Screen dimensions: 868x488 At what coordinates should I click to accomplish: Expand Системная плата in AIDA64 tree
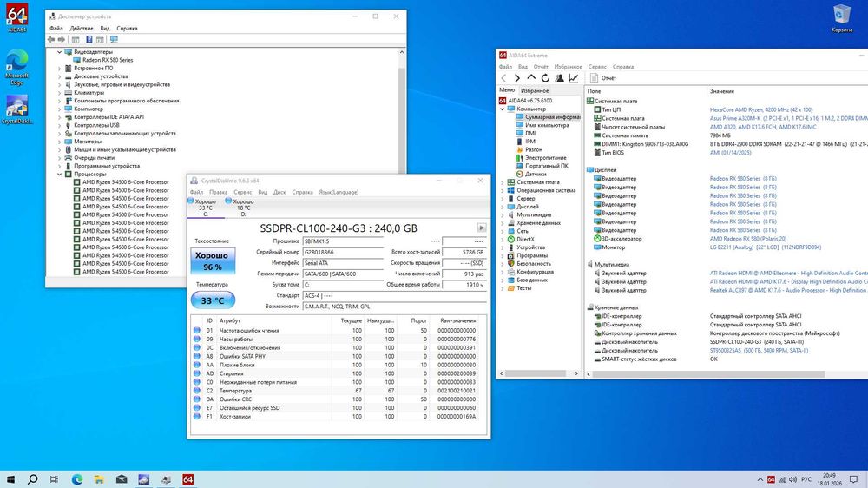click(503, 182)
